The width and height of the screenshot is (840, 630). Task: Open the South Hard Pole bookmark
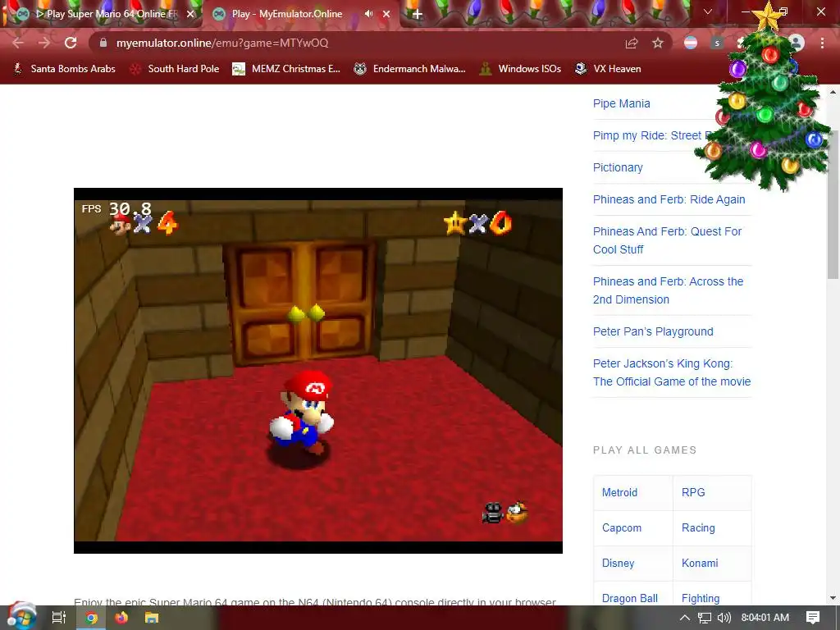pyautogui.click(x=176, y=69)
